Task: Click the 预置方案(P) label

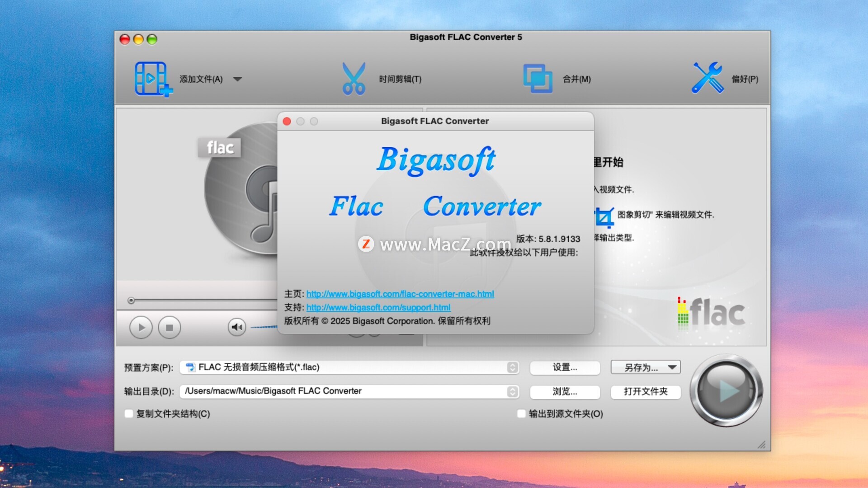Action: click(x=149, y=368)
